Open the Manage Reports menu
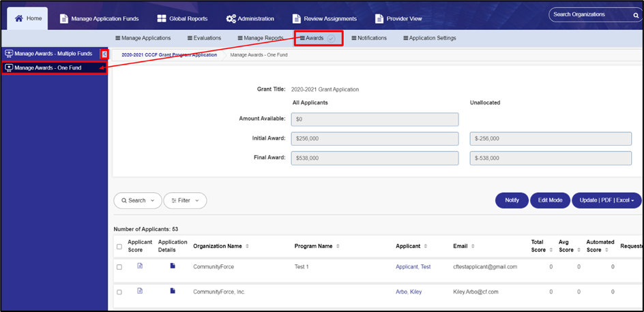 pyautogui.click(x=261, y=38)
